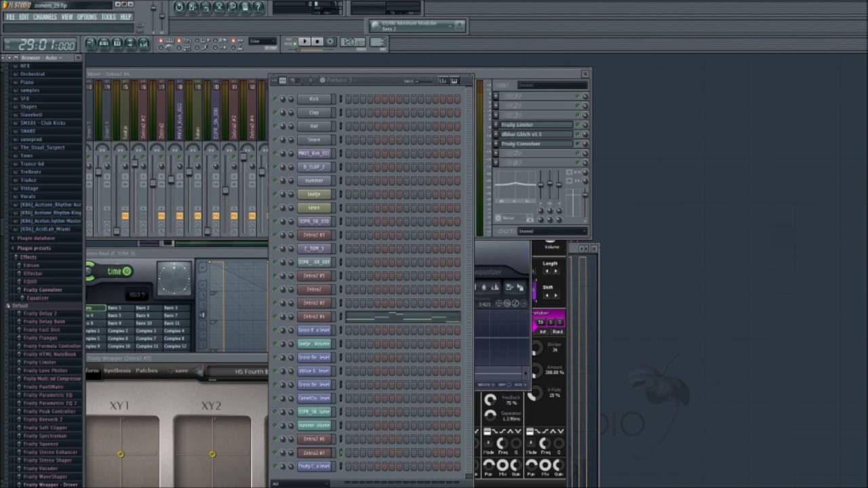Click the document shortcut icon in top toolbar
868x488 pixels.
click(246, 7)
